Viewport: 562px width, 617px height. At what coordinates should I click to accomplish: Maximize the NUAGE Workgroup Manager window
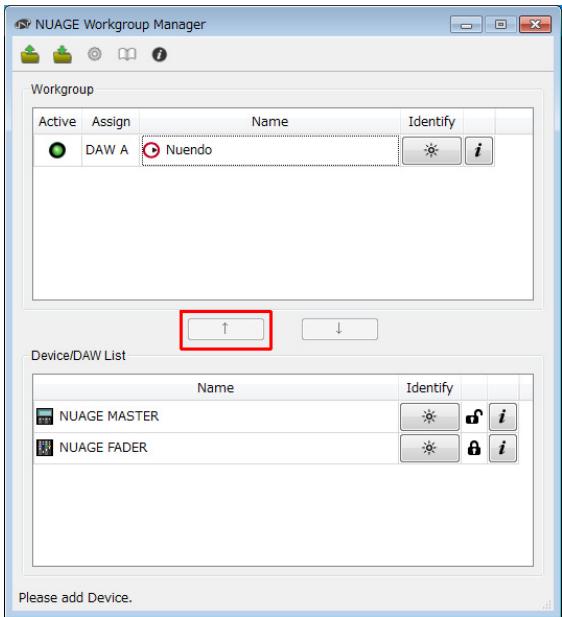[x=501, y=24]
